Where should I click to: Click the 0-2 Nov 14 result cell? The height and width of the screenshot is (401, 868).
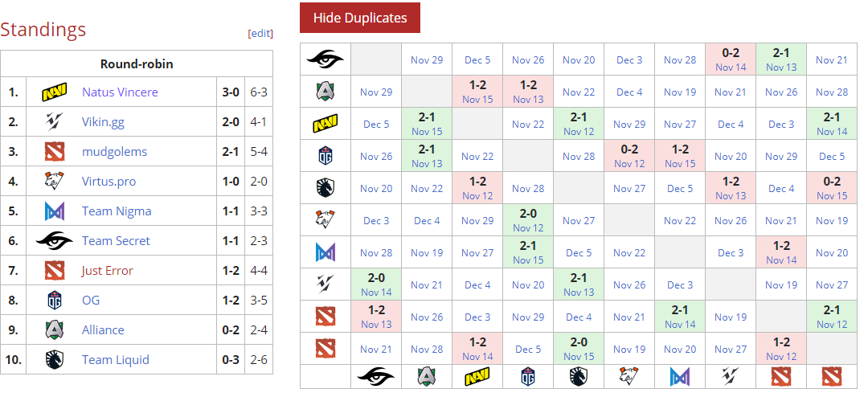[731, 59]
